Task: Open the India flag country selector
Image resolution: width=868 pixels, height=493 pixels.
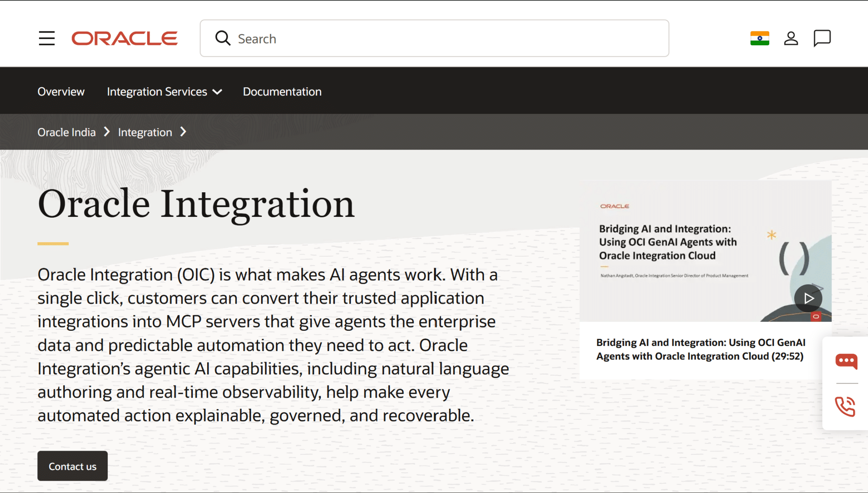Action: (x=759, y=38)
